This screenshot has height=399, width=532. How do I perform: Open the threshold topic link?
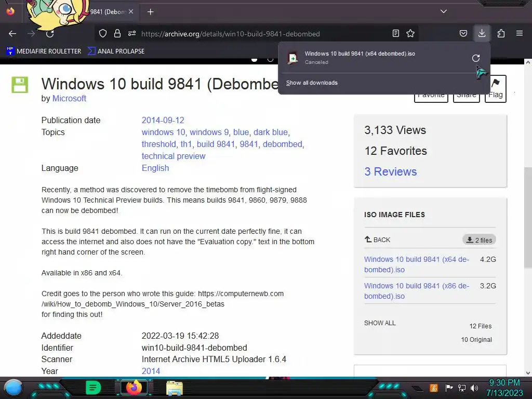pyautogui.click(x=159, y=144)
